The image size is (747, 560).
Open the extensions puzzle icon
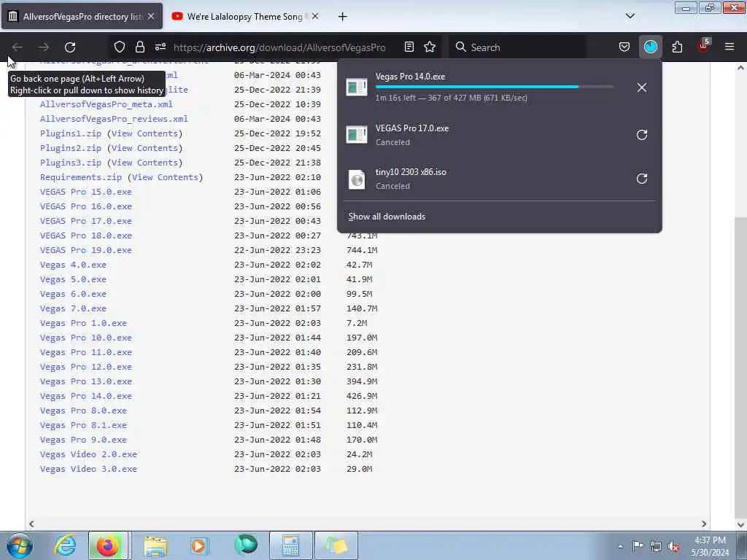click(x=677, y=47)
